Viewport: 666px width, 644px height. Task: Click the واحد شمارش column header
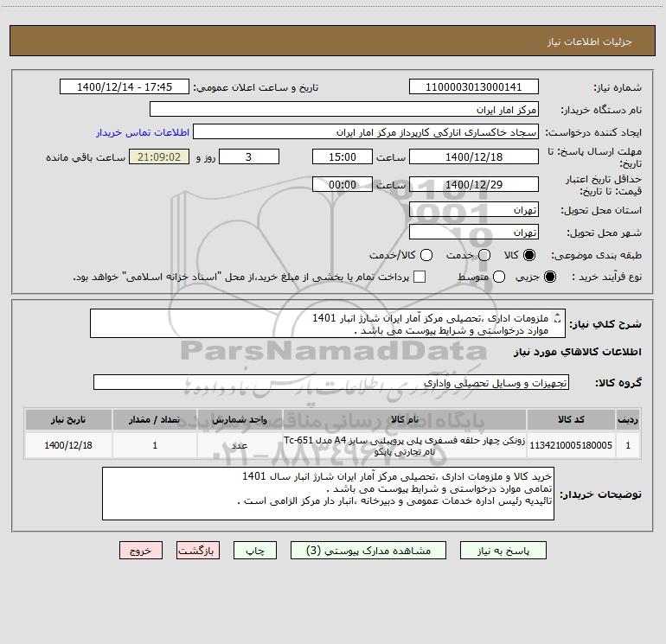click(240, 419)
